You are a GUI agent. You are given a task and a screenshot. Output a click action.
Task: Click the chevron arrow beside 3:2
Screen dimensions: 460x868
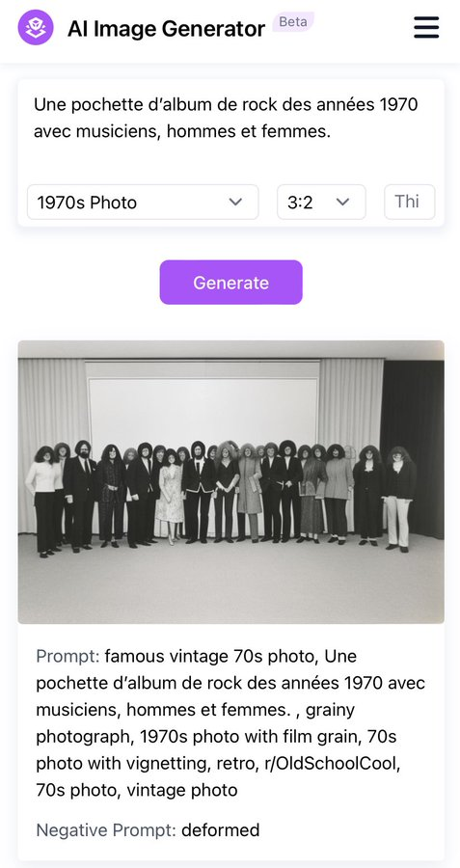coord(342,203)
